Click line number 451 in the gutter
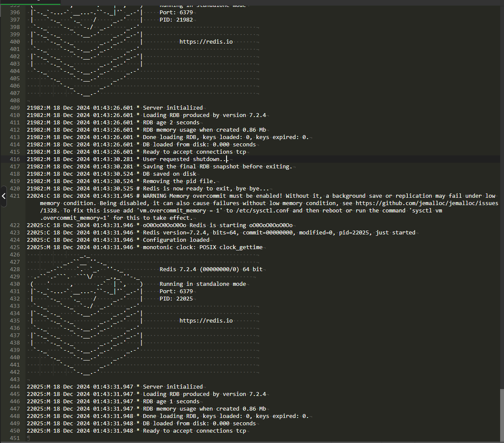This screenshot has height=443, width=504. 15,438
